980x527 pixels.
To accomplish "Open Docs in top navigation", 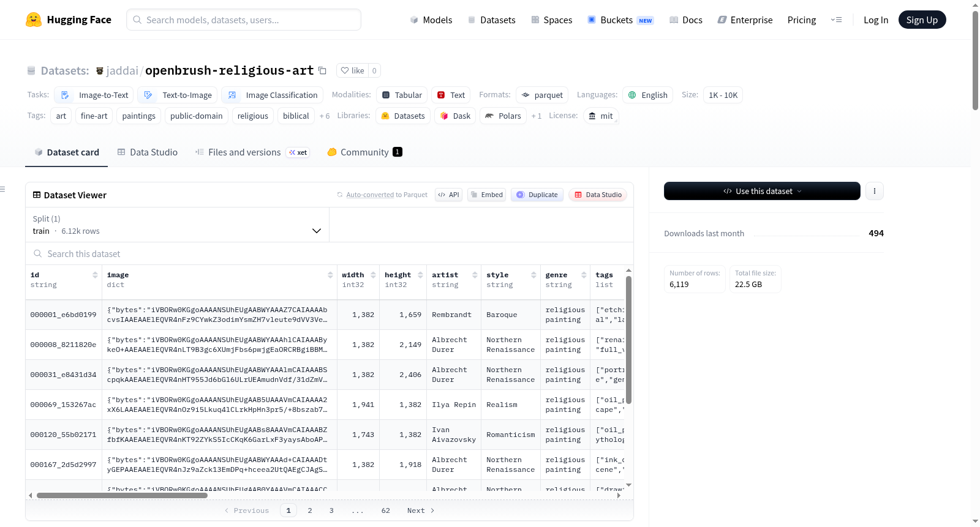I will [x=686, y=20].
